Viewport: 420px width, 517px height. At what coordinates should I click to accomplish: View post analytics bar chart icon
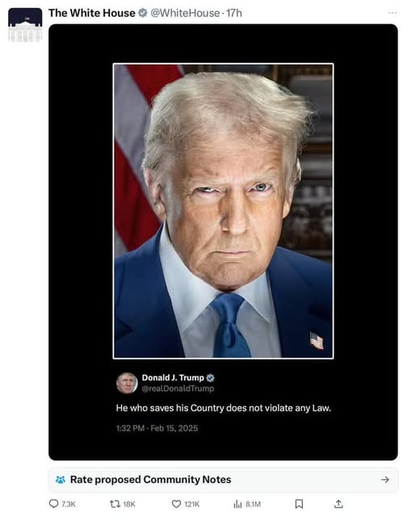[237, 504]
